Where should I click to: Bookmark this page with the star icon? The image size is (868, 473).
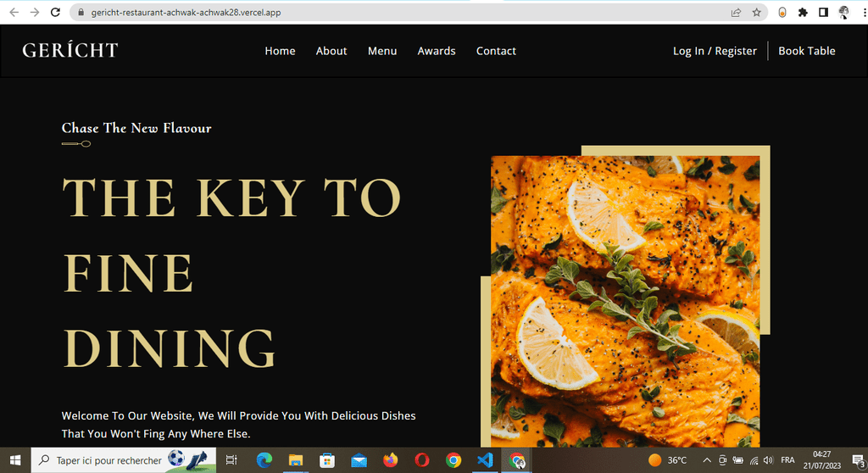click(x=756, y=12)
